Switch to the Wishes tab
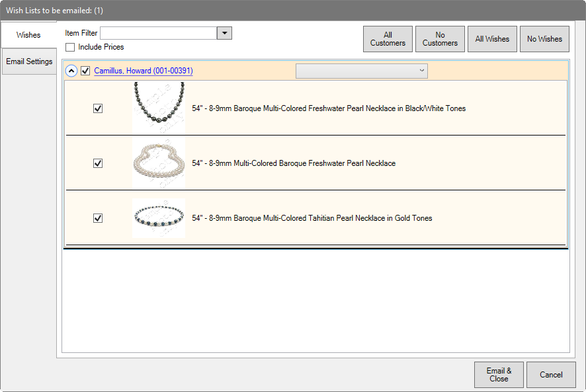Viewport: 586px width, 392px height. 28,35
